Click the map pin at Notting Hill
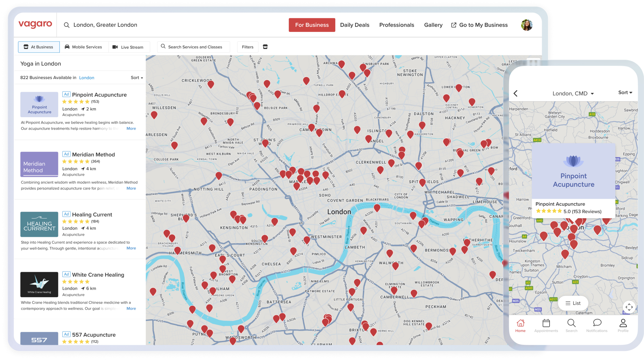 [219, 176]
